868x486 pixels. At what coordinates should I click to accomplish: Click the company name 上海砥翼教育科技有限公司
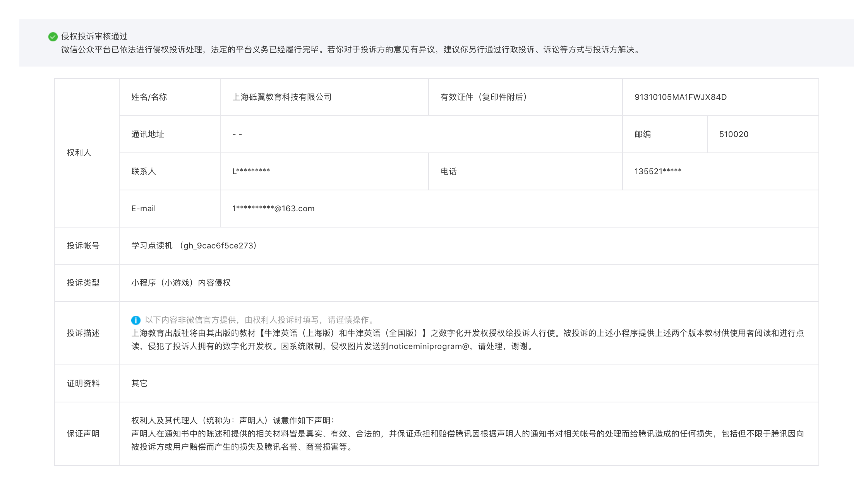pyautogui.click(x=282, y=97)
